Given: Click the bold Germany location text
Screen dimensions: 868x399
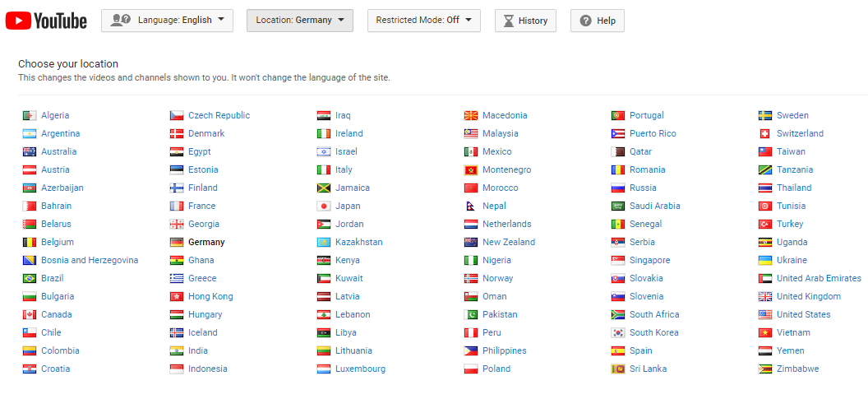Looking at the screenshot, I should 206,242.
